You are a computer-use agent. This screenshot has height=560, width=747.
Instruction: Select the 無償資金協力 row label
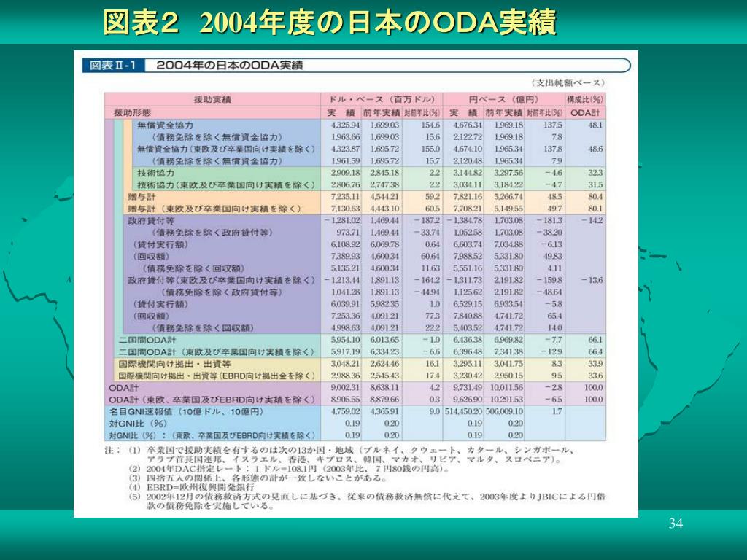point(165,125)
